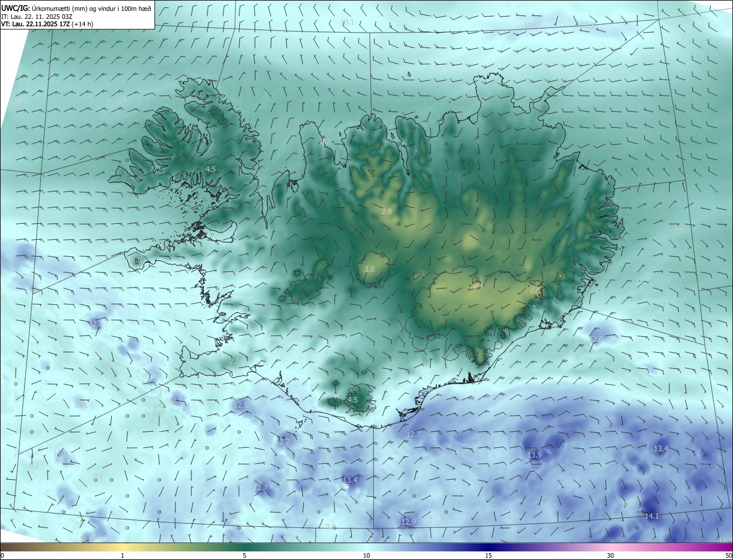Viewport: 733px width, 560px height.
Task: Click the UWC/IG title label
Action: (x=15, y=8)
